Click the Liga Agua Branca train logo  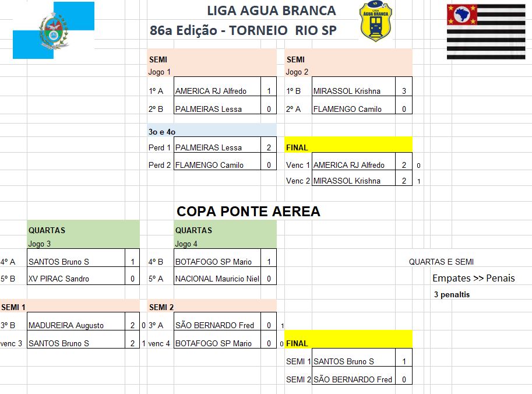point(376,22)
